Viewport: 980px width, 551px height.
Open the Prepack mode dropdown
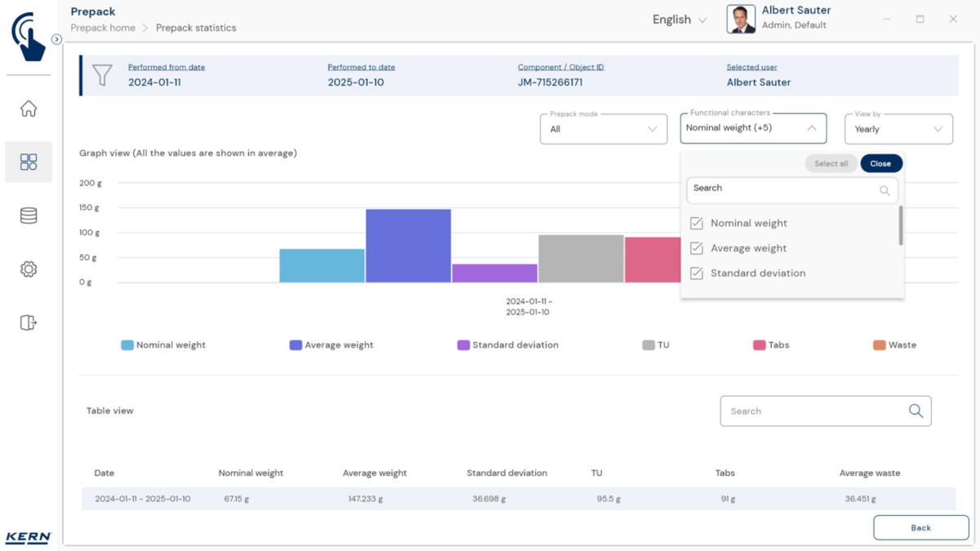pyautogui.click(x=604, y=129)
